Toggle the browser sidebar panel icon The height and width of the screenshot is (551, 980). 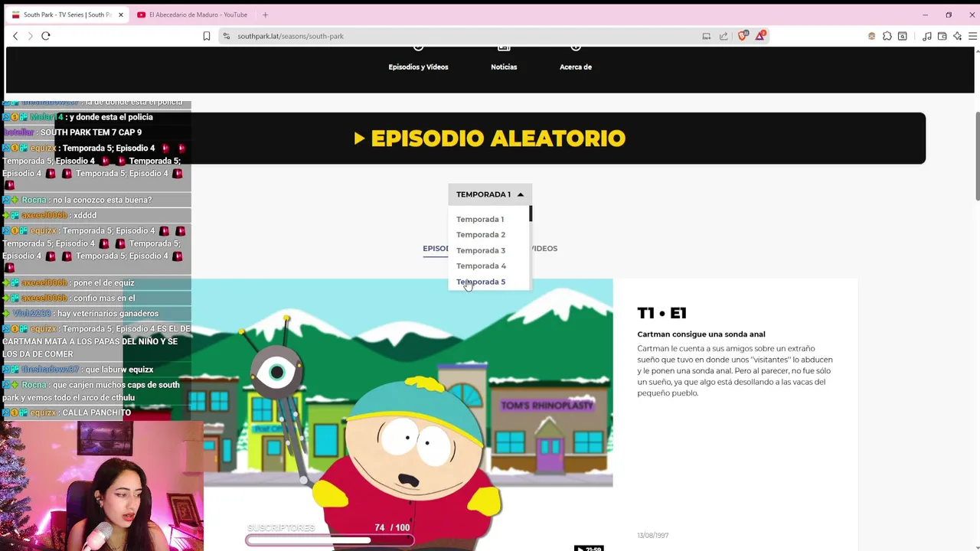point(903,36)
